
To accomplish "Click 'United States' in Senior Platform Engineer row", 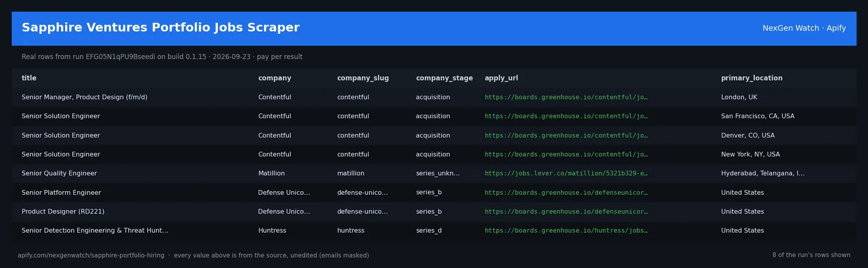I will point(742,192).
